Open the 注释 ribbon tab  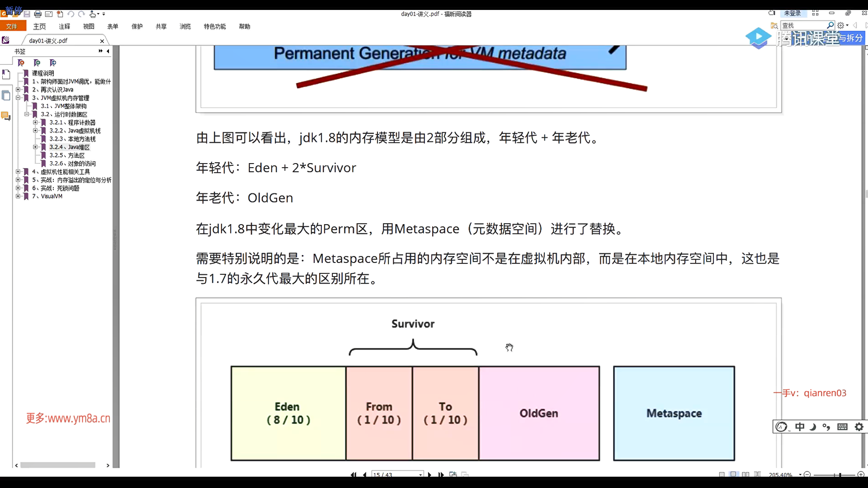tap(64, 27)
